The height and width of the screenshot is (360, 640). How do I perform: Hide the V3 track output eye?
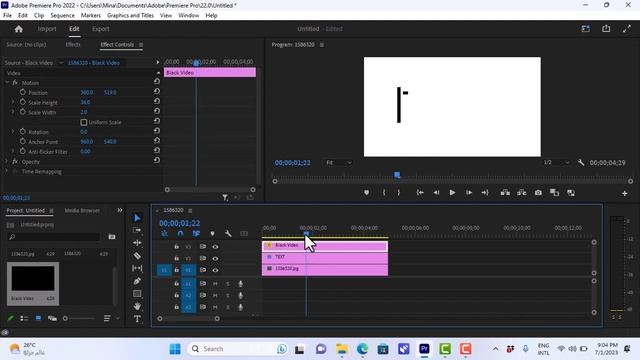(215, 247)
